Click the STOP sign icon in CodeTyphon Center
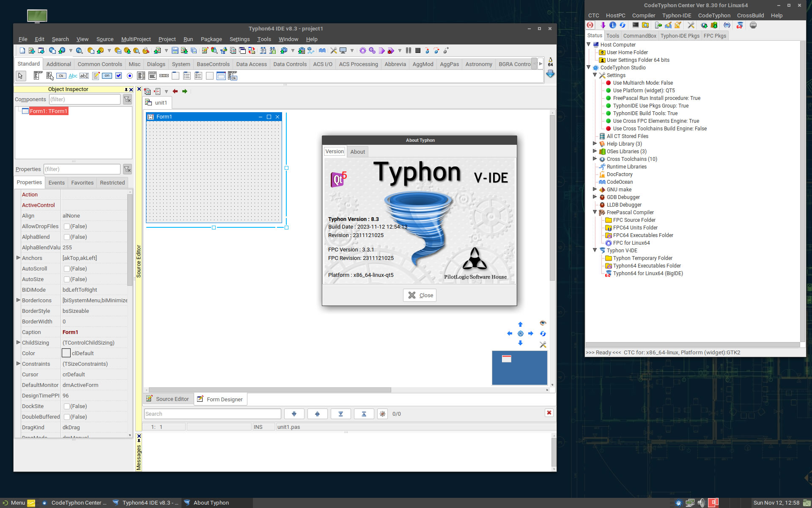This screenshot has height=508, width=812. (x=753, y=25)
